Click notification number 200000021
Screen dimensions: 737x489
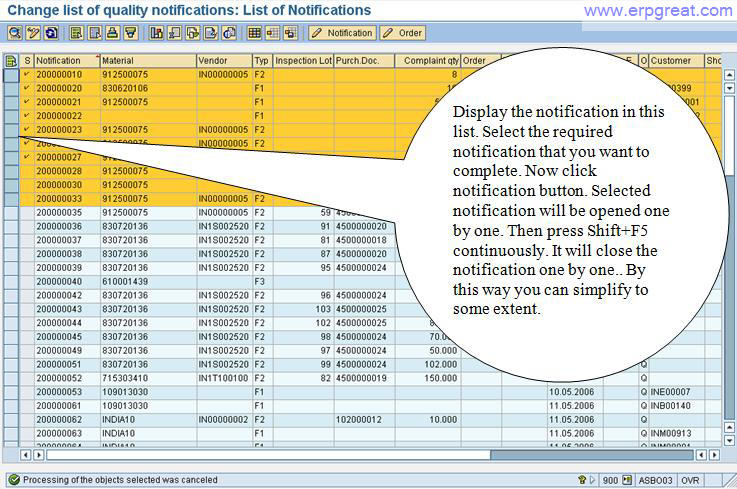(59, 102)
